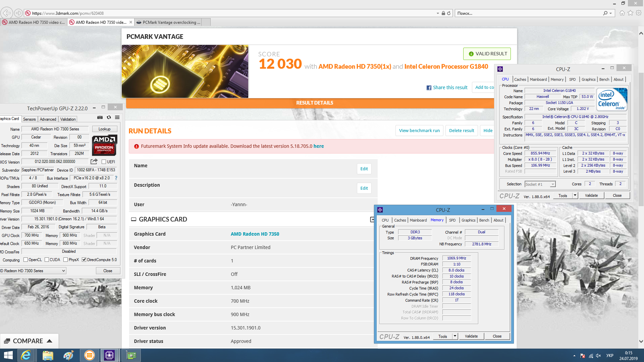Click the refresh icon in address bar
Screen dimensions: 644x362
pos(449,13)
